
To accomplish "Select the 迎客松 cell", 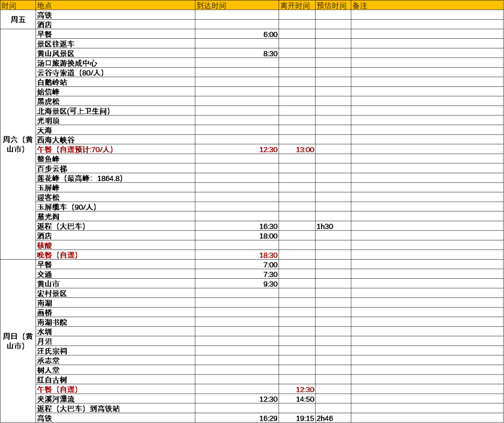I will click(x=115, y=197).
